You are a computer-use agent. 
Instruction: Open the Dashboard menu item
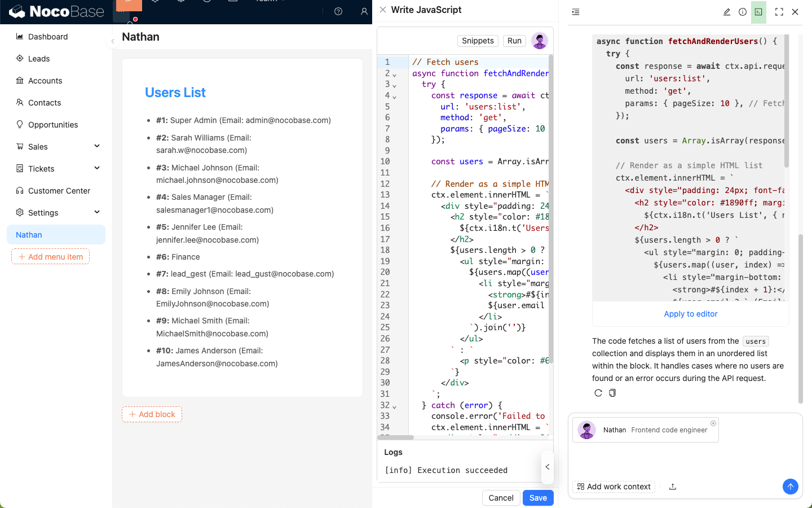(48, 37)
